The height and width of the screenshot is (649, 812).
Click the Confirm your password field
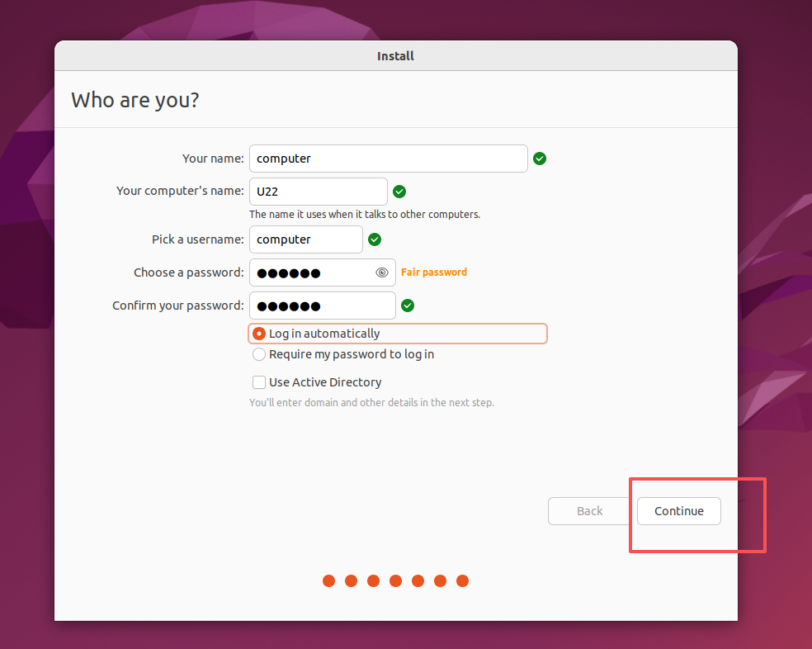click(323, 306)
